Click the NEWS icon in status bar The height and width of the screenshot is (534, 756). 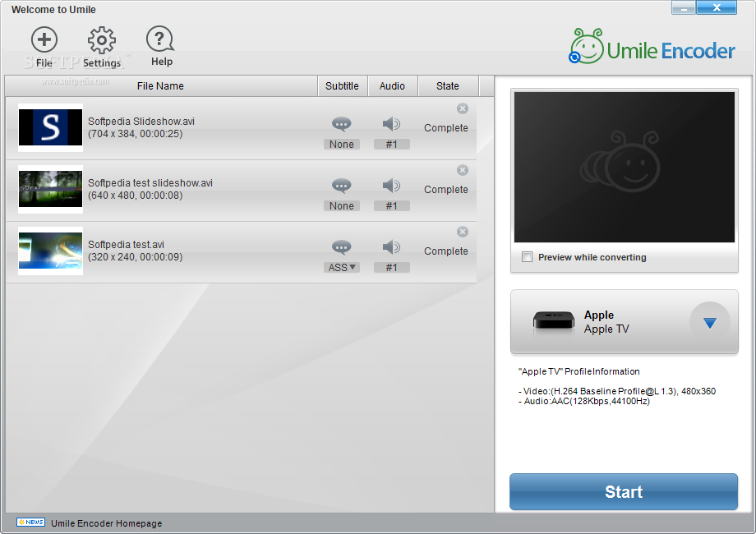pos(31,522)
